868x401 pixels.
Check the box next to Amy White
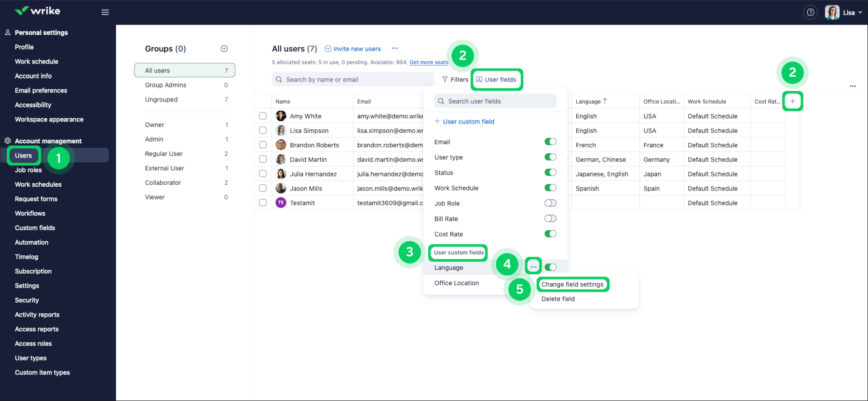pos(263,116)
